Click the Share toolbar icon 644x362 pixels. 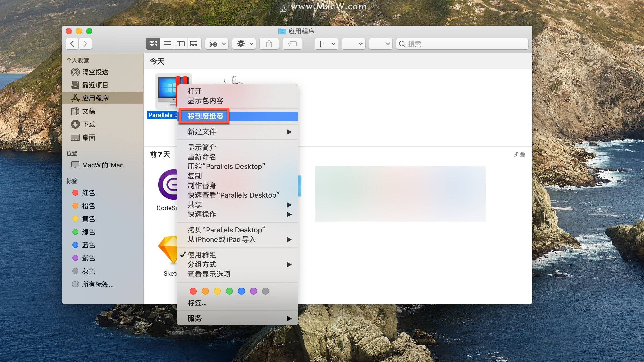click(269, 44)
